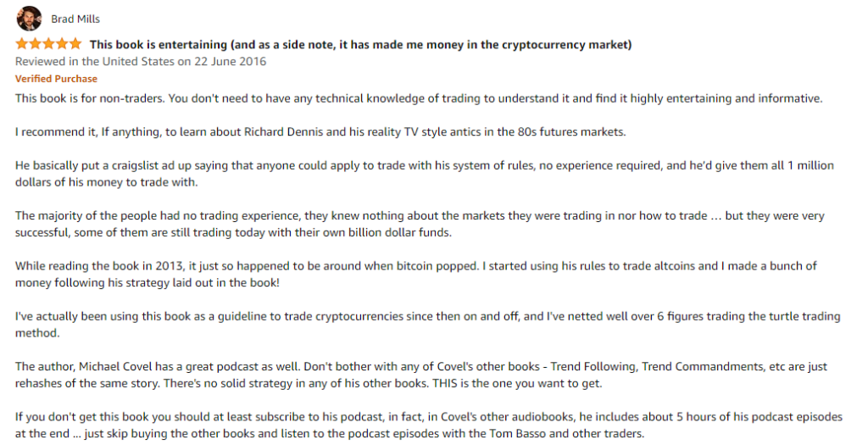
Task: Click the name Richard Dennis in the review
Action: pos(280,132)
